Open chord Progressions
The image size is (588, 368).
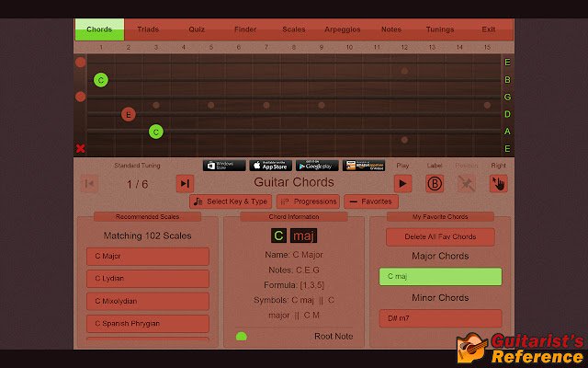point(309,201)
